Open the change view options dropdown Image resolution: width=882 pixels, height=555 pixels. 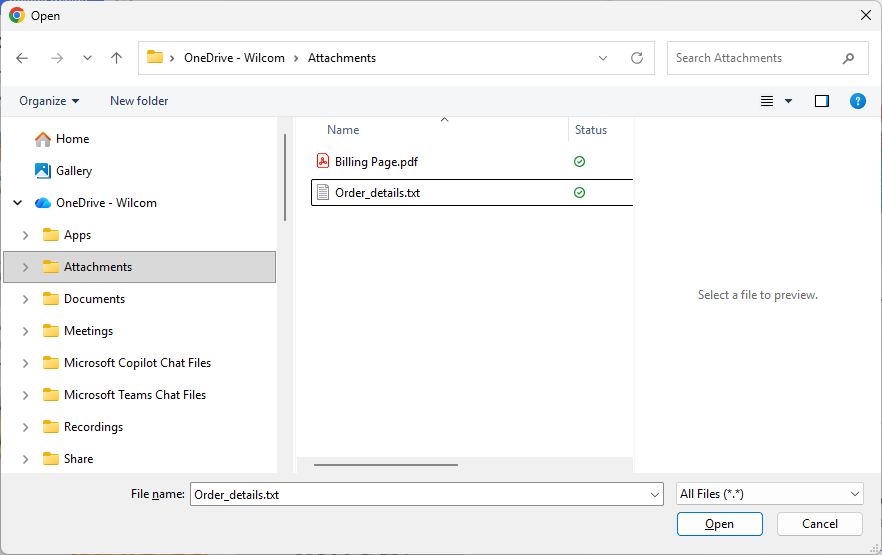click(788, 101)
